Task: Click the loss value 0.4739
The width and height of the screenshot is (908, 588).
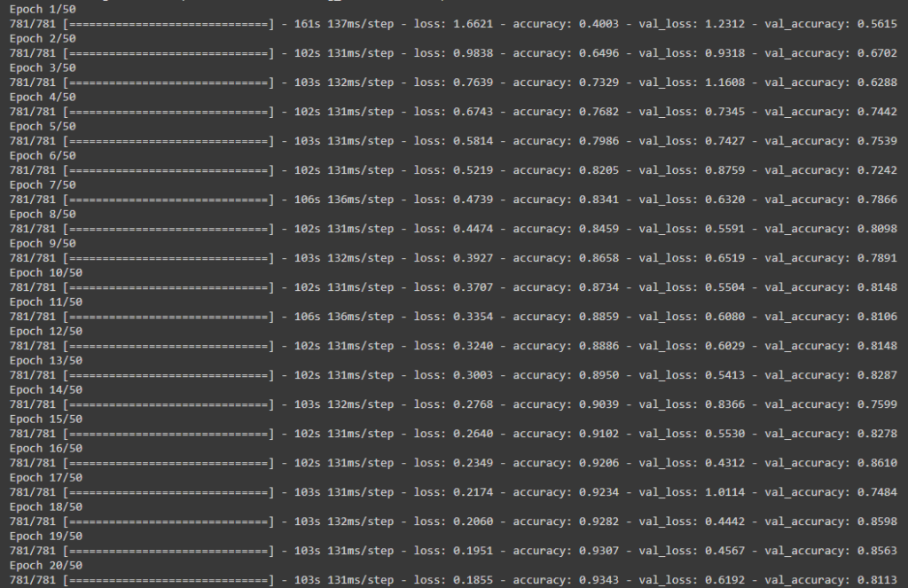Action: [x=474, y=200]
